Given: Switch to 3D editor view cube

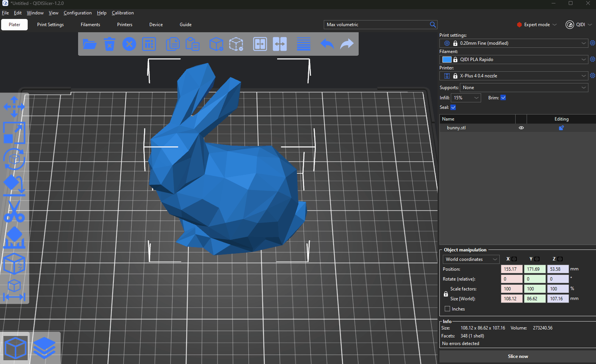Looking at the screenshot, I should tap(16, 348).
